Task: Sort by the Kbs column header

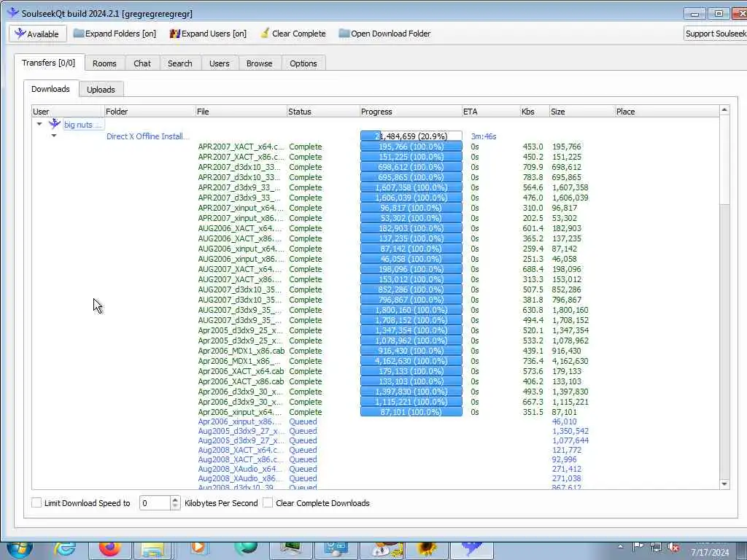Action: click(x=535, y=112)
